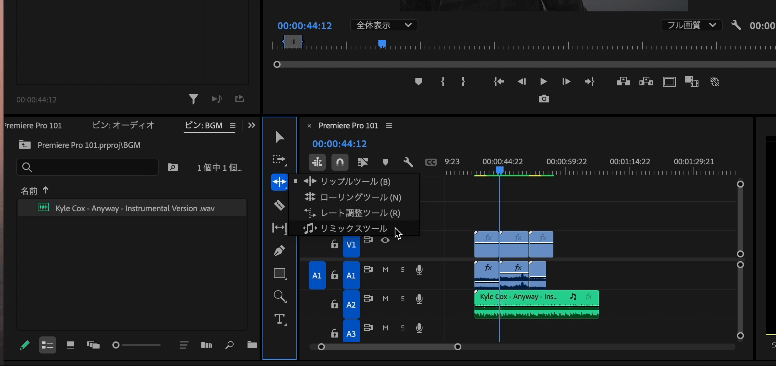Choose ローリングツール (N) from flyout
776x366 pixels.
click(354, 197)
